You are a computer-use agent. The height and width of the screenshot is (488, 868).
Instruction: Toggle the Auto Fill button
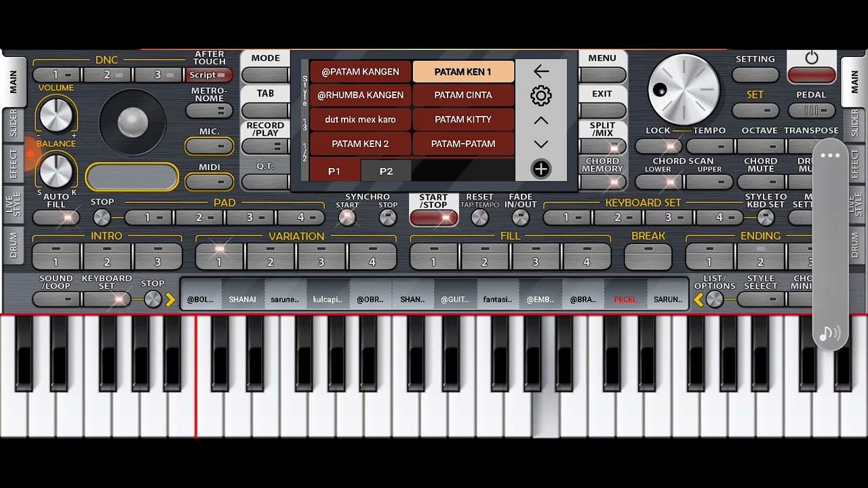click(56, 218)
